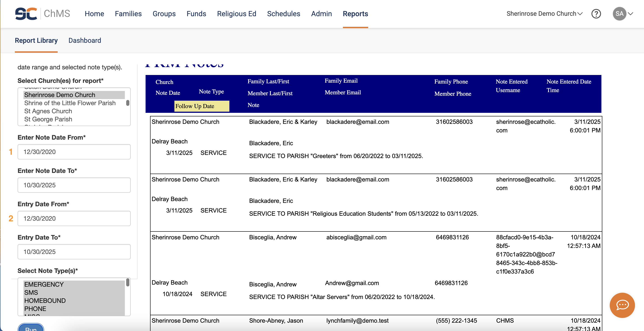Choose Shrine of the Little Flower Parish
The height and width of the screenshot is (331, 644).
click(x=70, y=103)
